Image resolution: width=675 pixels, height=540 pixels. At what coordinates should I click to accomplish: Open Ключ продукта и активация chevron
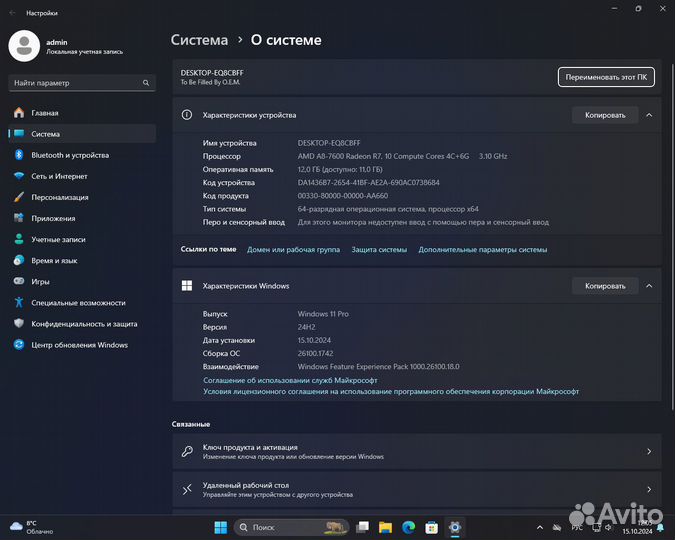[649, 451]
